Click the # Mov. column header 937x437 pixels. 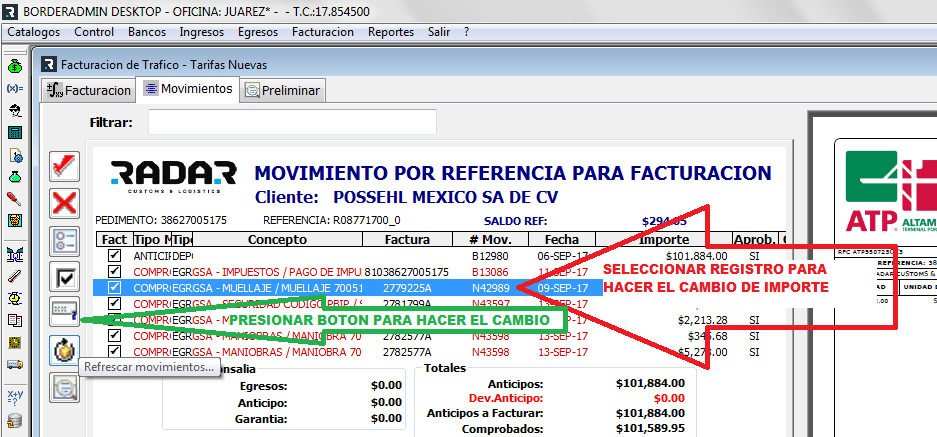pos(491,239)
